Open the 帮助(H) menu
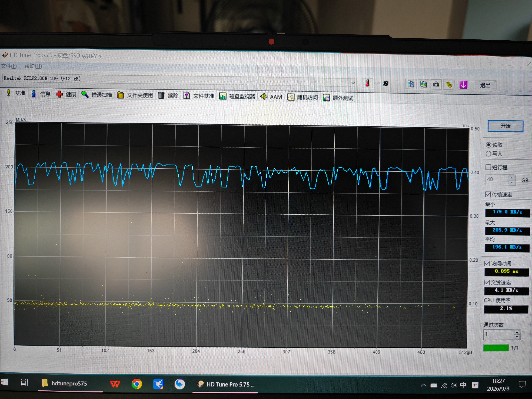Screen dimensions: 532x399 click(33, 66)
